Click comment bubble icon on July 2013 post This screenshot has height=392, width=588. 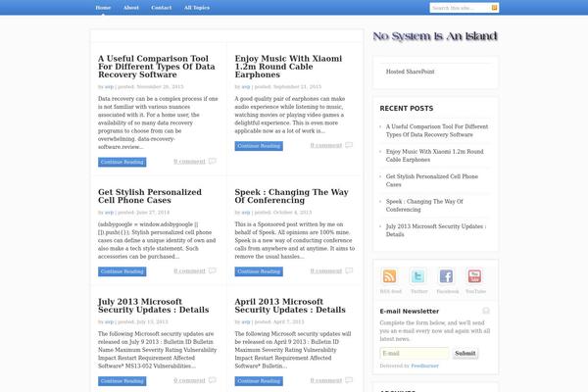213,380
